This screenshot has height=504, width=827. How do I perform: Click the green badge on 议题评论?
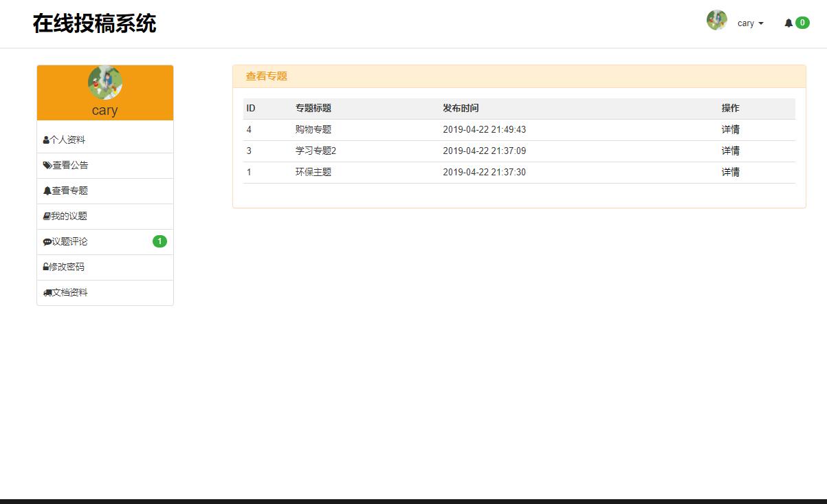(x=159, y=241)
